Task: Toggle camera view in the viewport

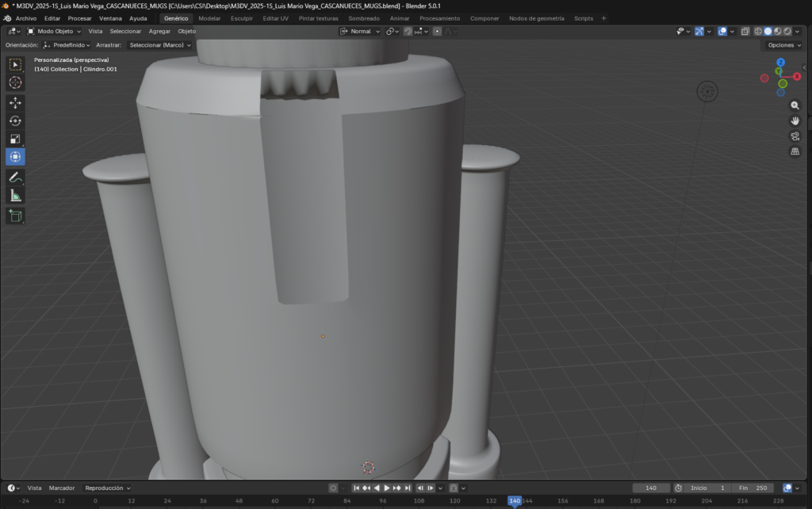Action: [795, 136]
